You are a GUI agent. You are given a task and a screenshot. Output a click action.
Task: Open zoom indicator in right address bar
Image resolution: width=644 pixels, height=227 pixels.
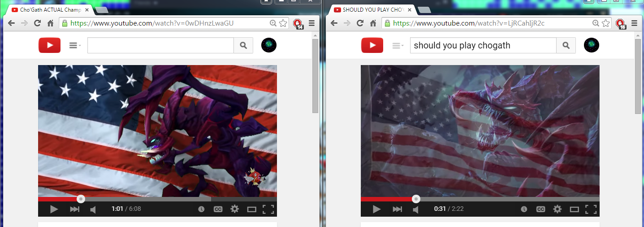coord(596,23)
